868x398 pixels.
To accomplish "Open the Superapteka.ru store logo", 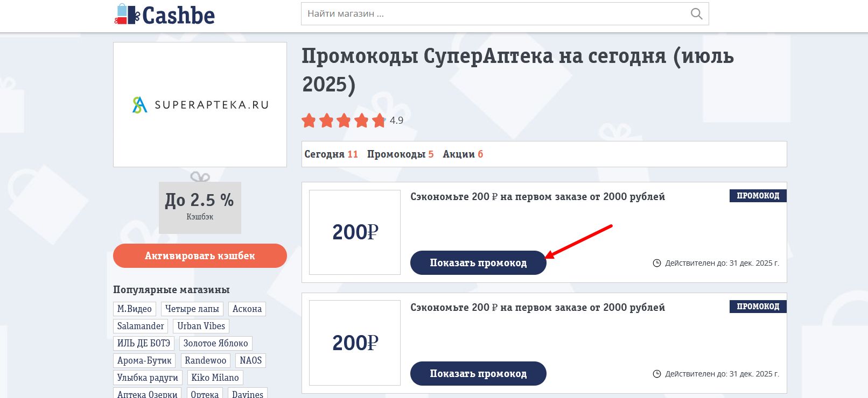I will pos(200,104).
